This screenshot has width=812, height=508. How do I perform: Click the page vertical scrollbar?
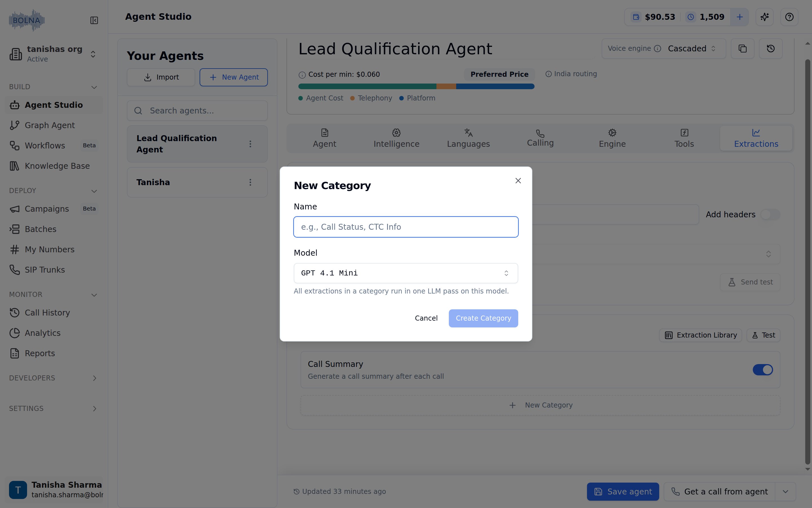coord(808,262)
